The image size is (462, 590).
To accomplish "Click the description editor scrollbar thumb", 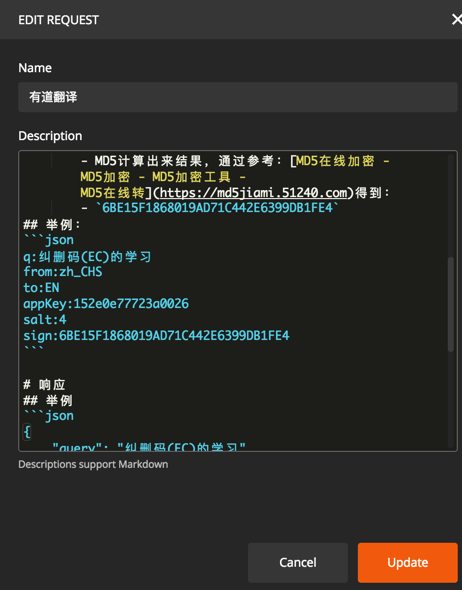I will [450, 304].
